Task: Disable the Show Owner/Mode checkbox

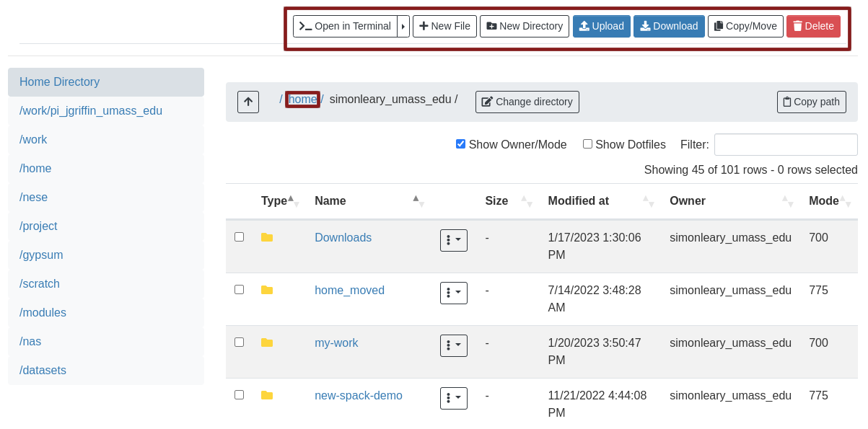Action: [x=460, y=143]
